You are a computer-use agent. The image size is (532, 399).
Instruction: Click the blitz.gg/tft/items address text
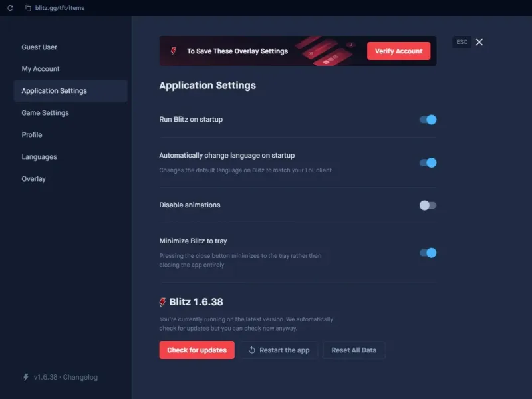coord(60,8)
